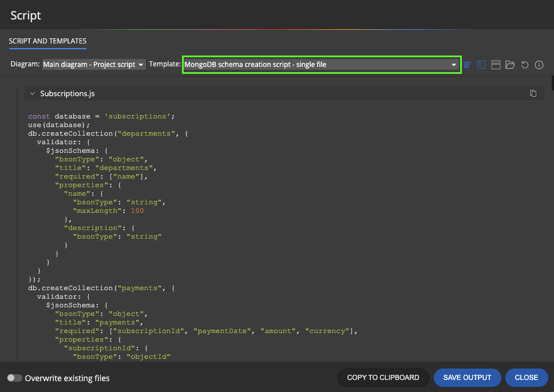Select the Script and Templates tab
This screenshot has height=392, width=554.
pos(48,41)
